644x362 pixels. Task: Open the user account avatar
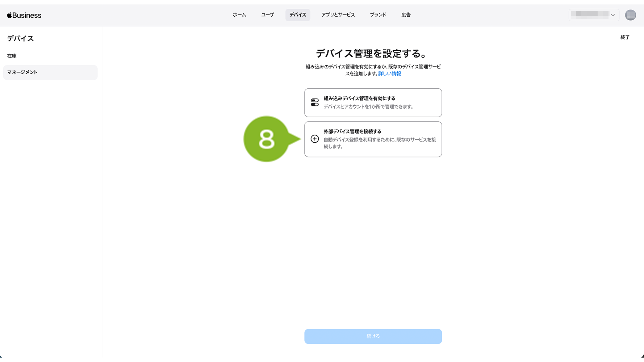point(630,15)
